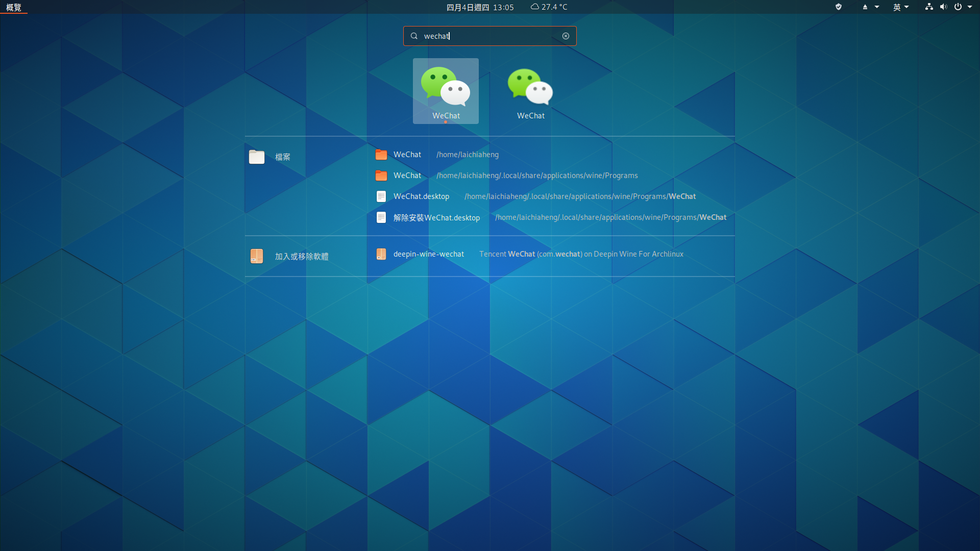Click the shield security tray icon
Image resolution: width=980 pixels, height=551 pixels.
click(x=838, y=7)
